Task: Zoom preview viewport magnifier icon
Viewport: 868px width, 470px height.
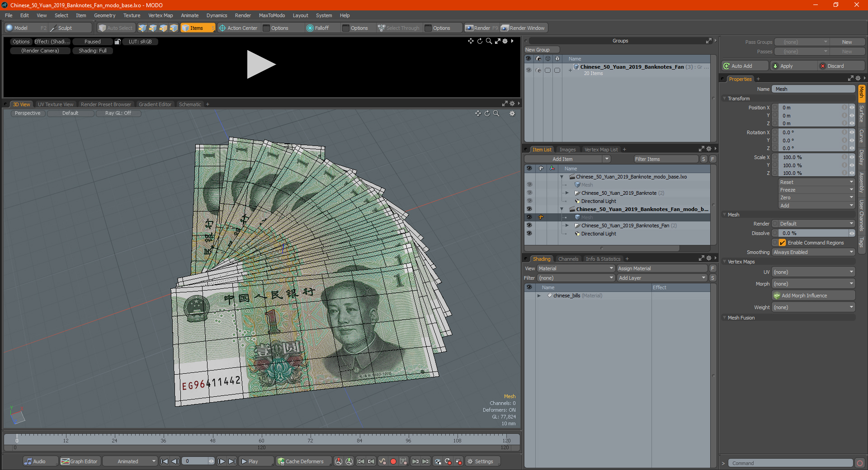Action: click(x=489, y=41)
